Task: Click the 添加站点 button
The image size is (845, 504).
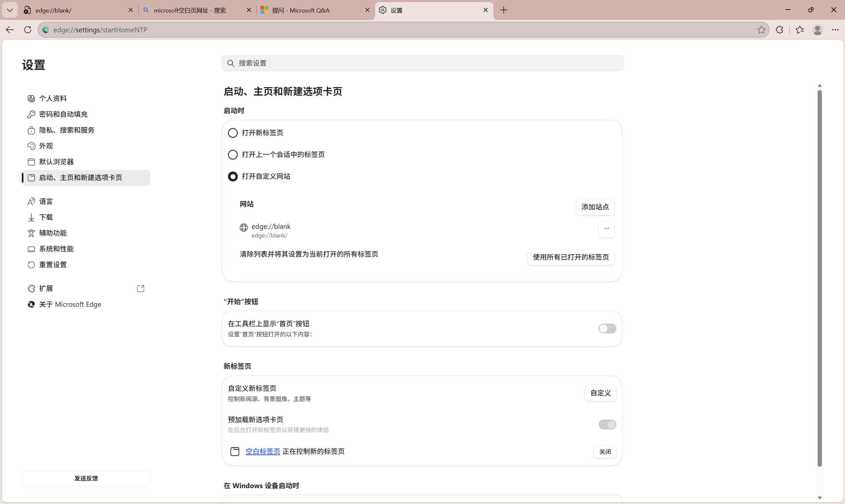Action: (x=595, y=207)
